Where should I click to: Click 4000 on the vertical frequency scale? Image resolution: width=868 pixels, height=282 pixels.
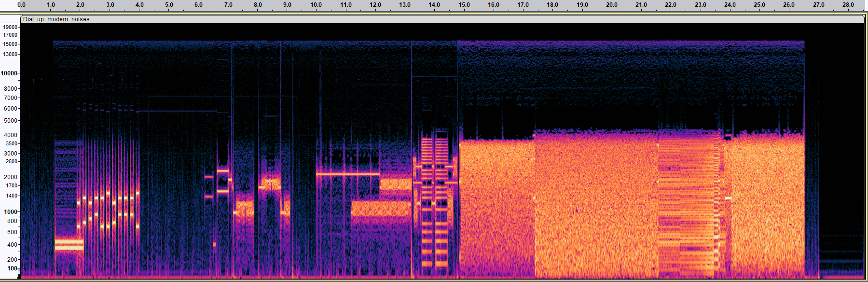pyautogui.click(x=11, y=135)
